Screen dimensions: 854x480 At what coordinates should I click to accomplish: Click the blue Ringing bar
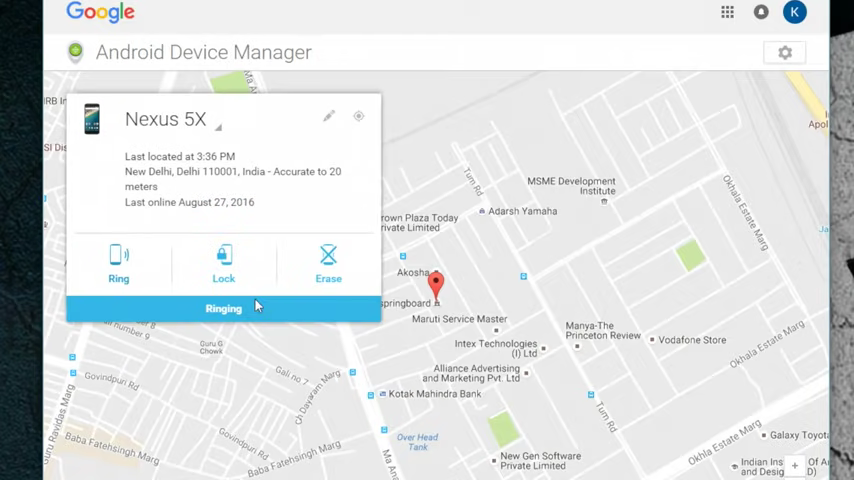click(x=224, y=308)
